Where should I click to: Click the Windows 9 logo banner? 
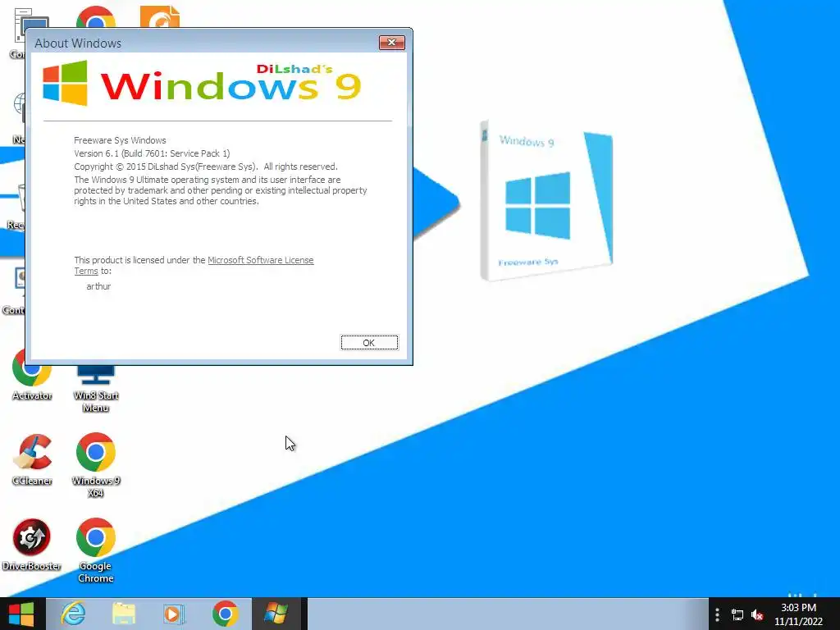(x=202, y=83)
